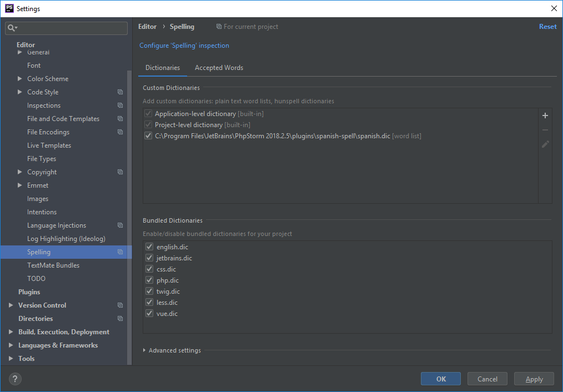Image resolution: width=563 pixels, height=392 pixels.
Task: Expand the Color Scheme tree node
Action: coord(20,79)
